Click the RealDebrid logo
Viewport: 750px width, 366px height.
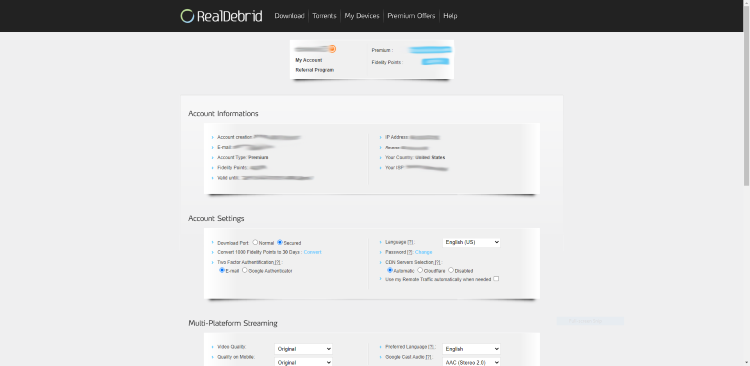(221, 16)
